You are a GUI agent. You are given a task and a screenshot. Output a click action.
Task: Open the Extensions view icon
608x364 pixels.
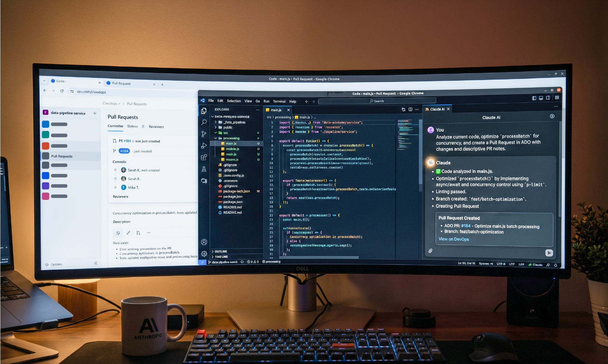[x=204, y=157]
